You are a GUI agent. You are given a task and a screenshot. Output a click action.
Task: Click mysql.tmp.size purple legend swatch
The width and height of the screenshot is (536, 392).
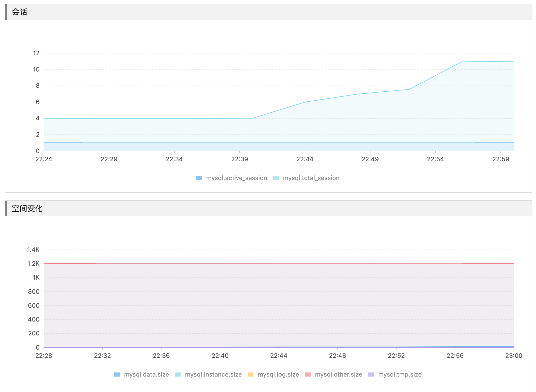371,375
